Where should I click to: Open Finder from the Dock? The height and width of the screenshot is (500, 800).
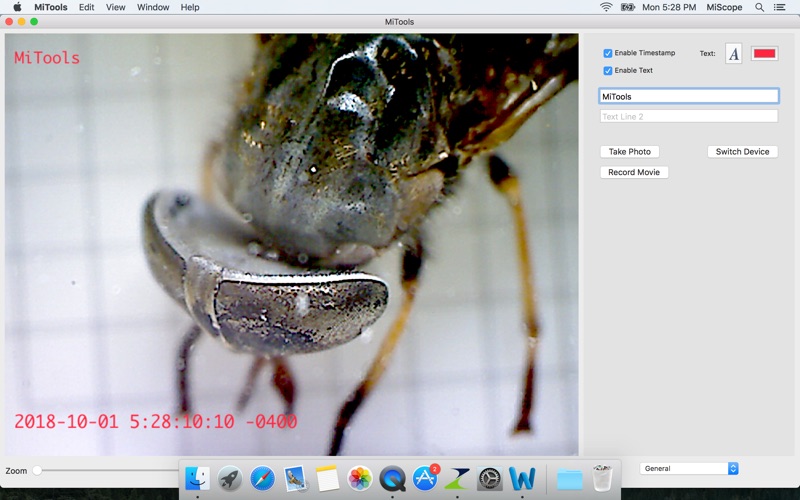click(x=197, y=479)
